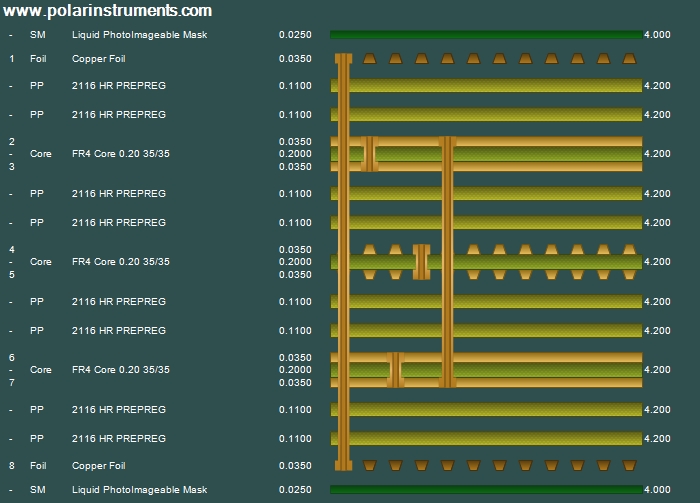Open the www.polarinstruments.com link
700x503 pixels.
click(108, 11)
